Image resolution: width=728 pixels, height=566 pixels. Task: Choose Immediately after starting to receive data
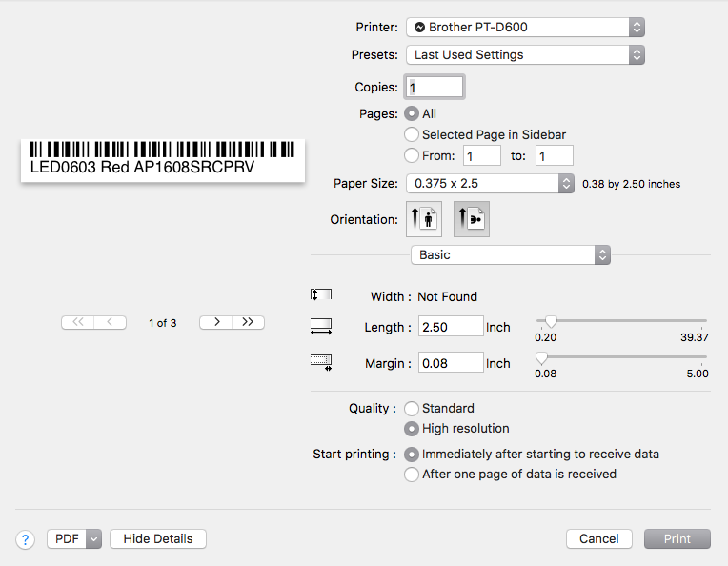click(412, 455)
